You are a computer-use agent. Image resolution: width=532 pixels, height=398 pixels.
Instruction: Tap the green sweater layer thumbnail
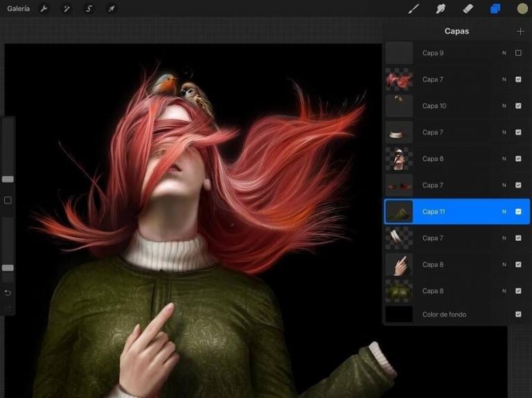coord(399,291)
